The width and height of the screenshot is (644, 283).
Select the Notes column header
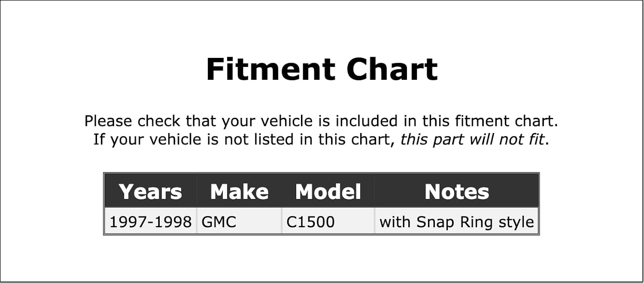point(456,191)
